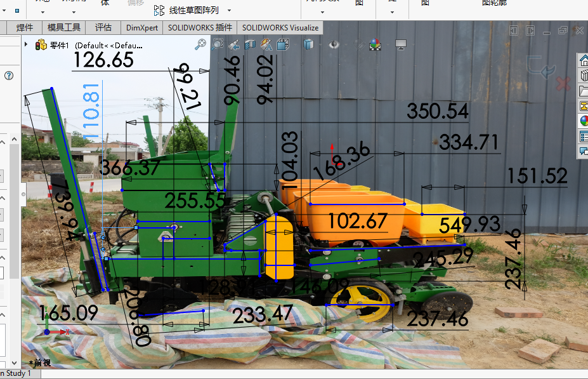Open the 评估 tab
This screenshot has height=379, width=588.
[103, 28]
